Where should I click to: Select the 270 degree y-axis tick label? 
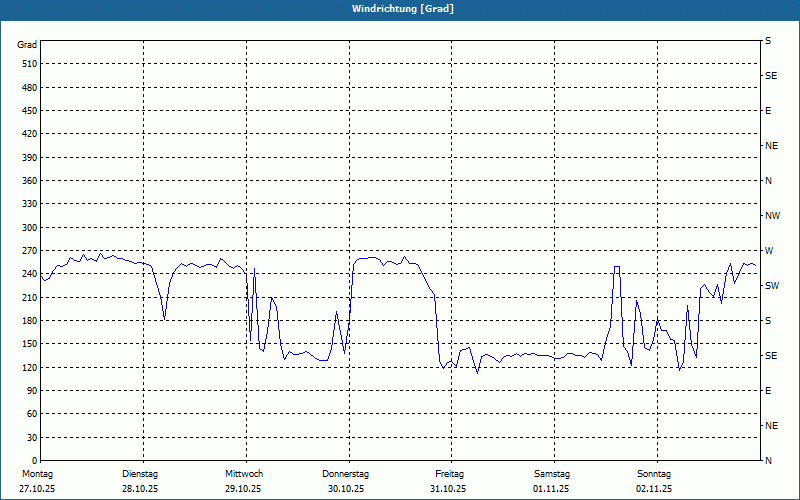pyautogui.click(x=27, y=251)
